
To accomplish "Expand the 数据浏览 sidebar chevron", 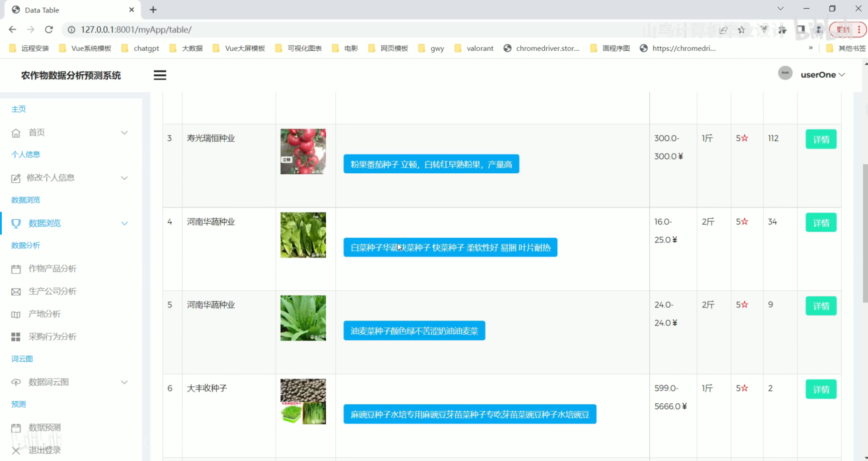I will tap(124, 223).
